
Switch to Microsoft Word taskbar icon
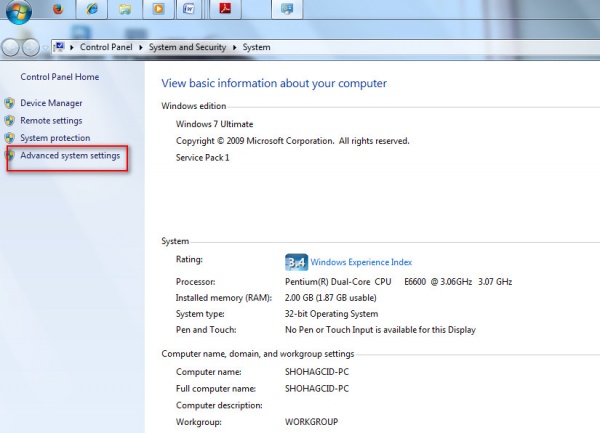(x=188, y=9)
